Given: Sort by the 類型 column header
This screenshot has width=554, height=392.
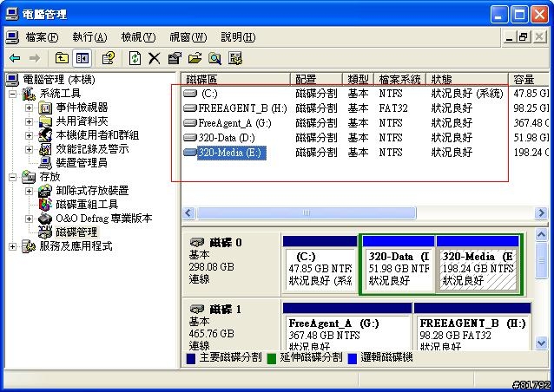Looking at the screenshot, I should click(x=358, y=79).
